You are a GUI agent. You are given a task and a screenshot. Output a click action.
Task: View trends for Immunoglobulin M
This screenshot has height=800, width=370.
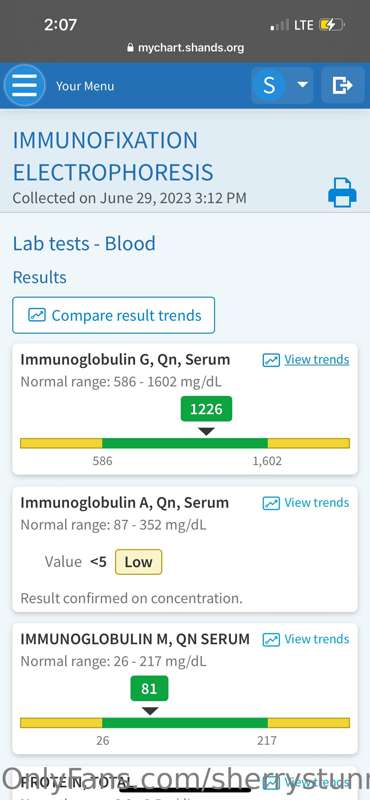point(317,639)
